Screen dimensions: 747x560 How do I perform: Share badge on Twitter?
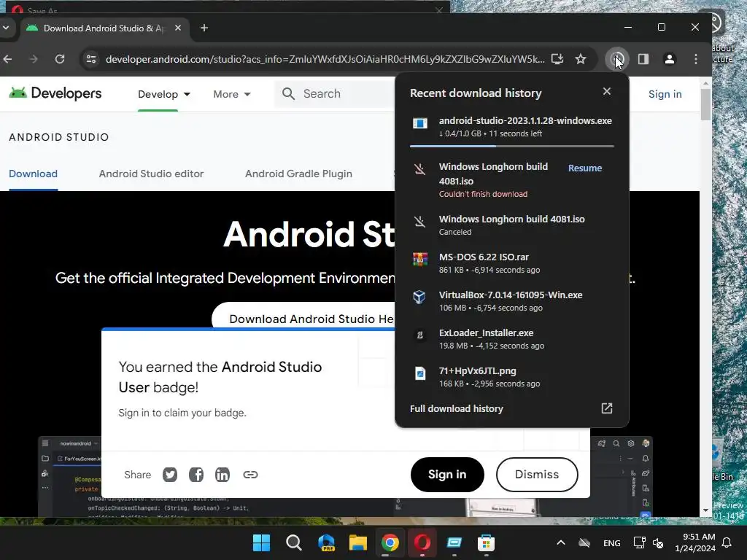pyautogui.click(x=169, y=475)
